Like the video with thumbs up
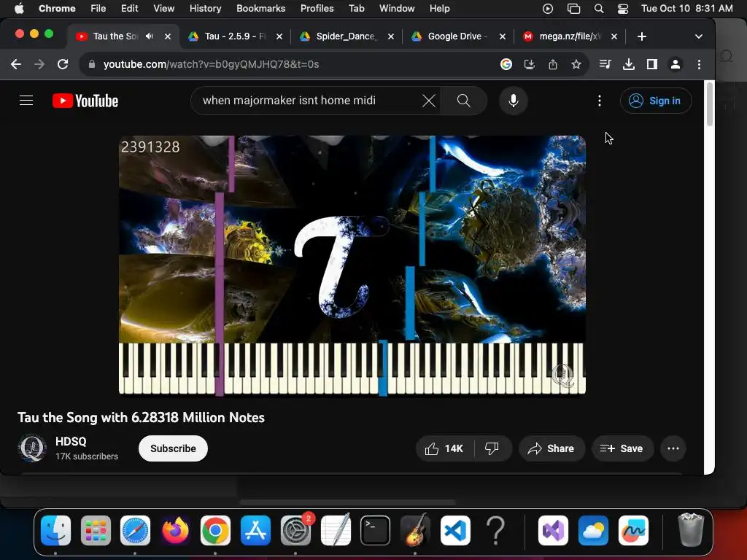The image size is (747, 560). pos(445,448)
